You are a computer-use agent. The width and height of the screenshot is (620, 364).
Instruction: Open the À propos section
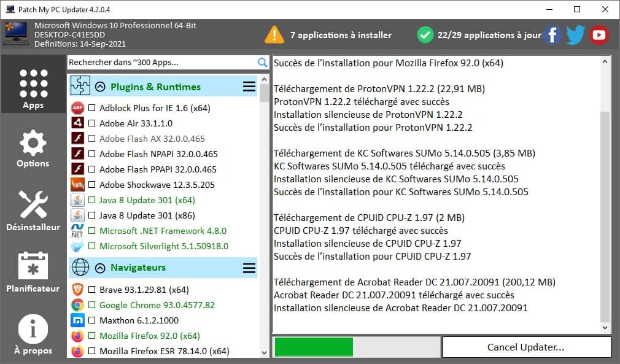pos(33,335)
